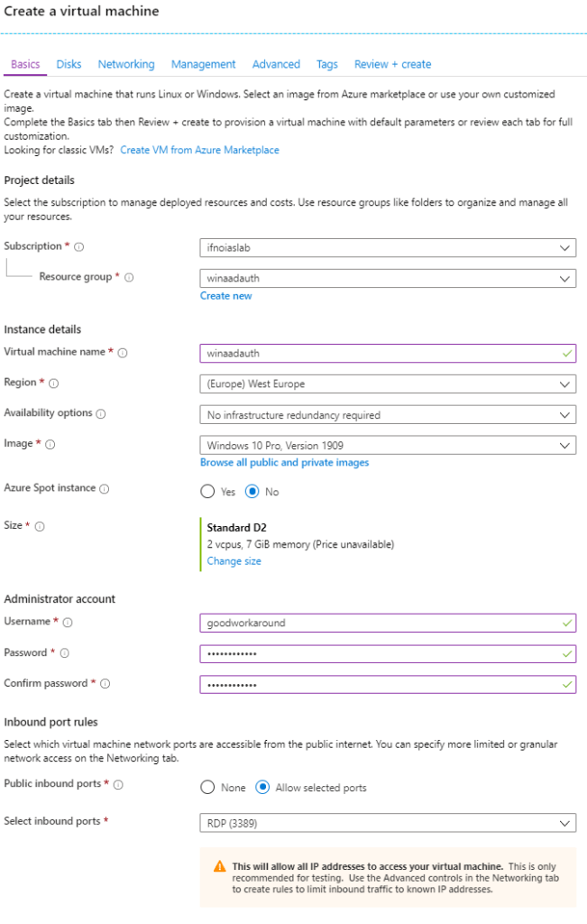Viewport: 587px width, 924px height.
Task: Switch to the Networking tab
Action: (126, 64)
